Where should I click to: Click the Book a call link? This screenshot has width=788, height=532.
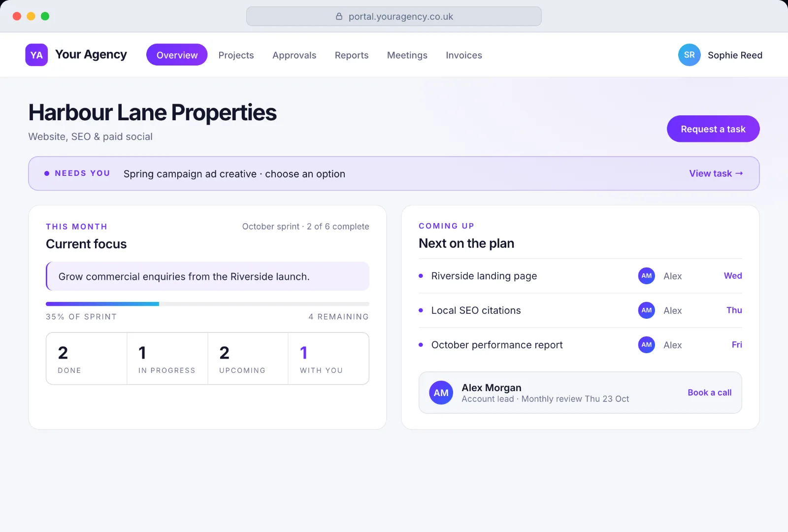click(x=710, y=393)
